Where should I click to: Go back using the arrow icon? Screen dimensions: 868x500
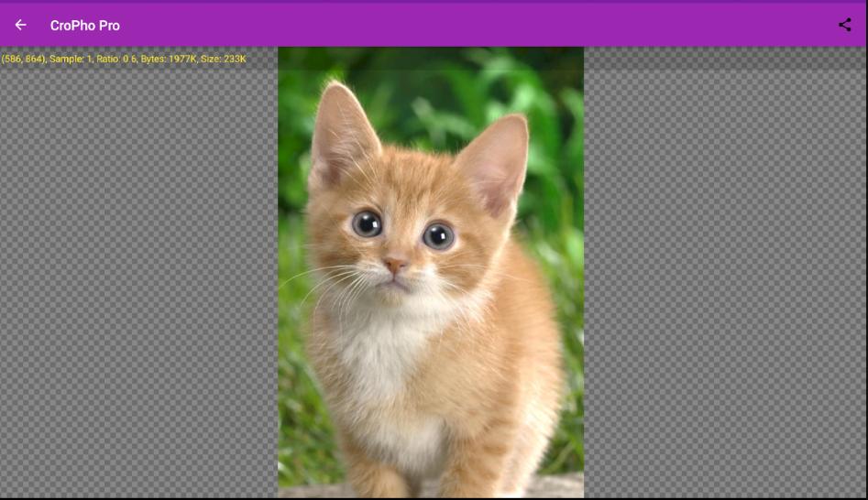tap(20, 25)
